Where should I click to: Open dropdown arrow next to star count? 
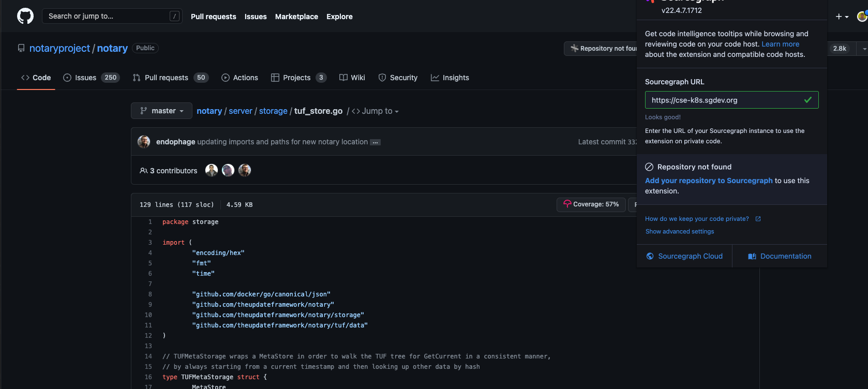[863, 48]
